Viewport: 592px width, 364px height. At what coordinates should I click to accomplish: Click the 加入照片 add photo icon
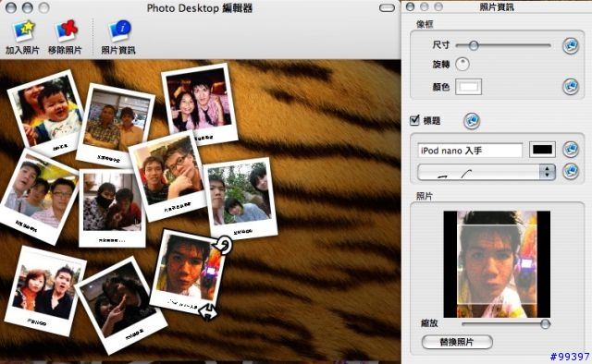pyautogui.click(x=23, y=30)
